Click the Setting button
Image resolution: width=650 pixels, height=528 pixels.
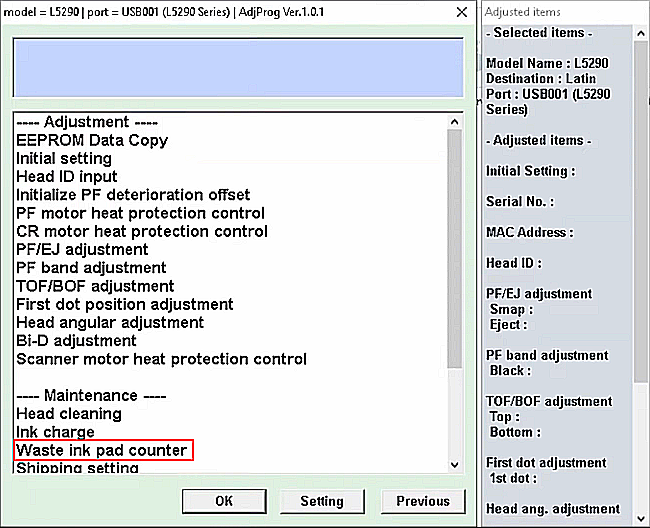(322, 501)
